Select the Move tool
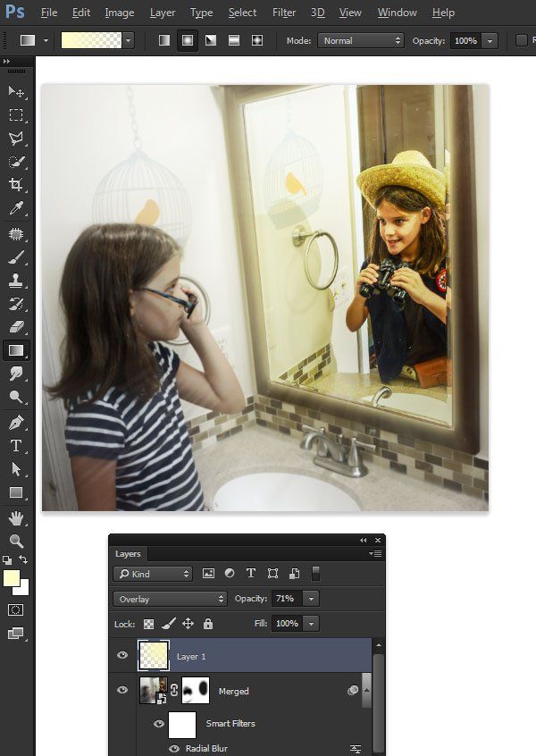536x756 pixels. (16, 91)
